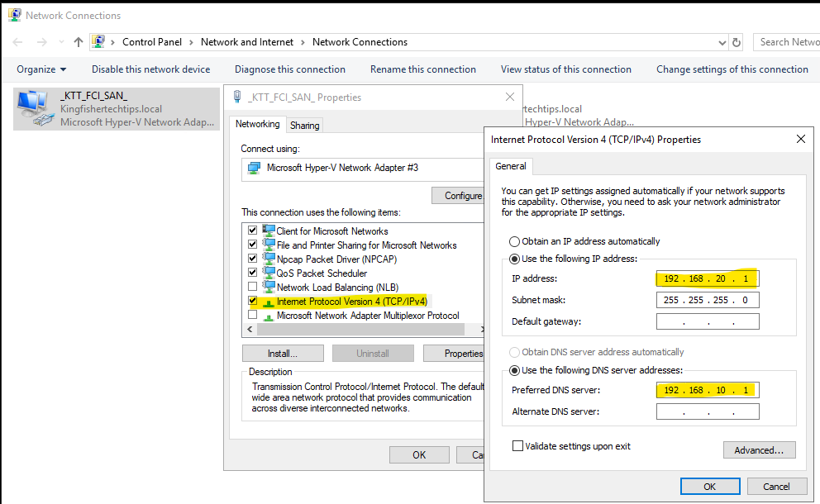The height and width of the screenshot is (504, 820).
Task: Uncheck File and Printer Sharing for Microsoft Networks
Action: point(253,245)
